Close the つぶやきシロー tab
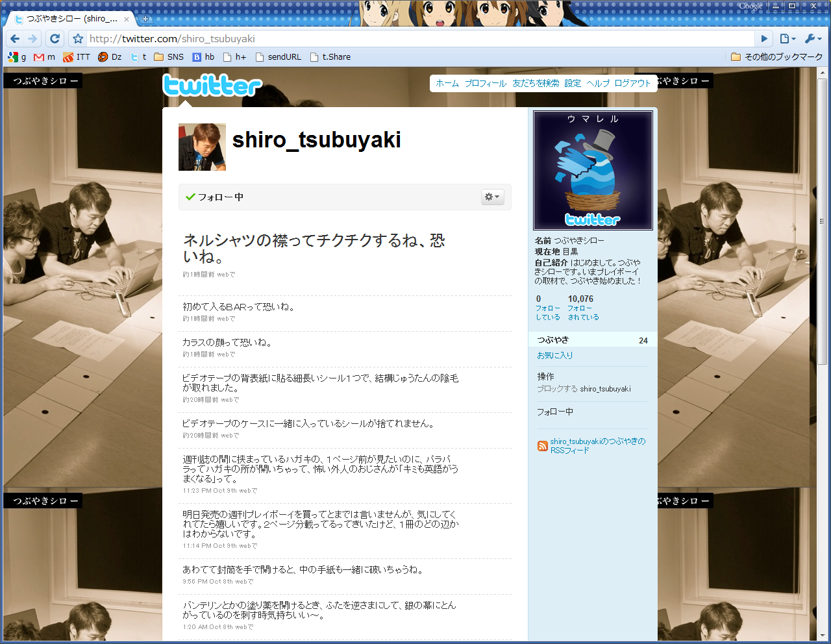831x644 pixels. point(127,19)
